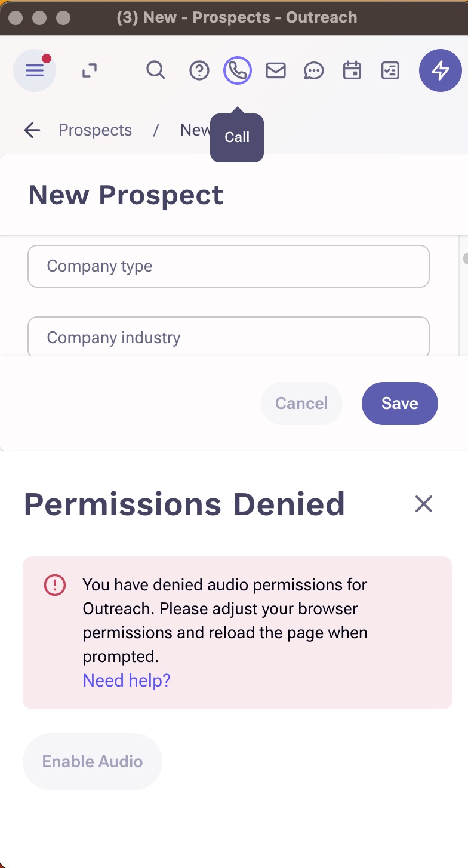The image size is (468, 868).
Task: Click the Company type field
Action: click(x=229, y=266)
